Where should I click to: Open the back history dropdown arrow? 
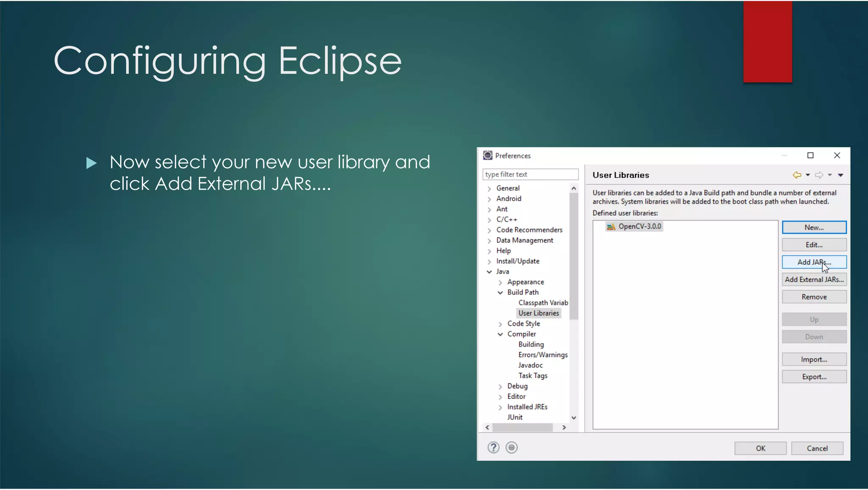point(808,175)
